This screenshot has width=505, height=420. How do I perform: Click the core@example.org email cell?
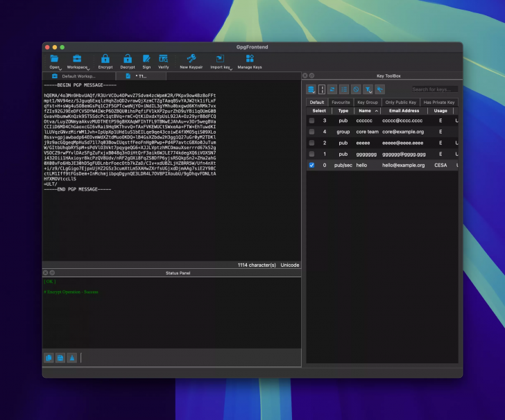(403, 132)
